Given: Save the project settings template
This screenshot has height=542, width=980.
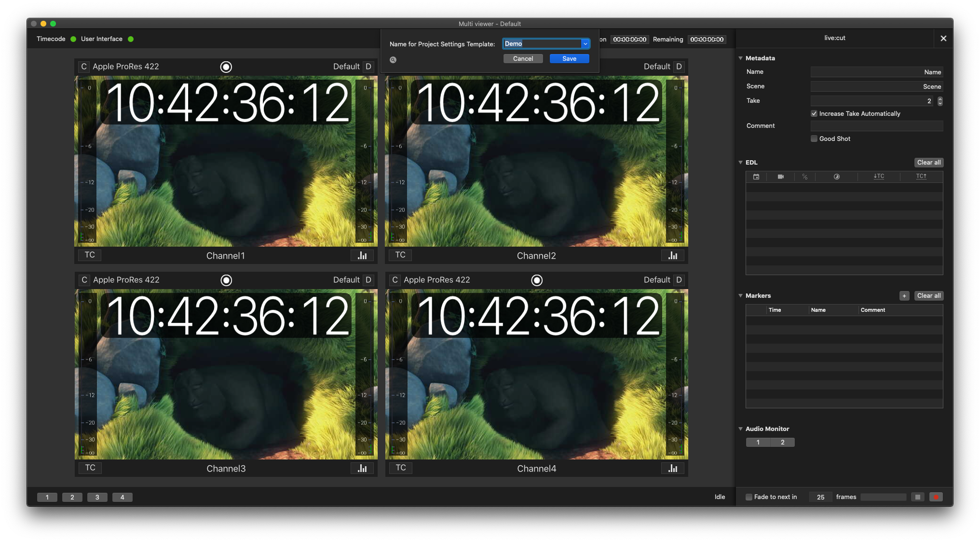Looking at the screenshot, I should pyautogui.click(x=570, y=58).
